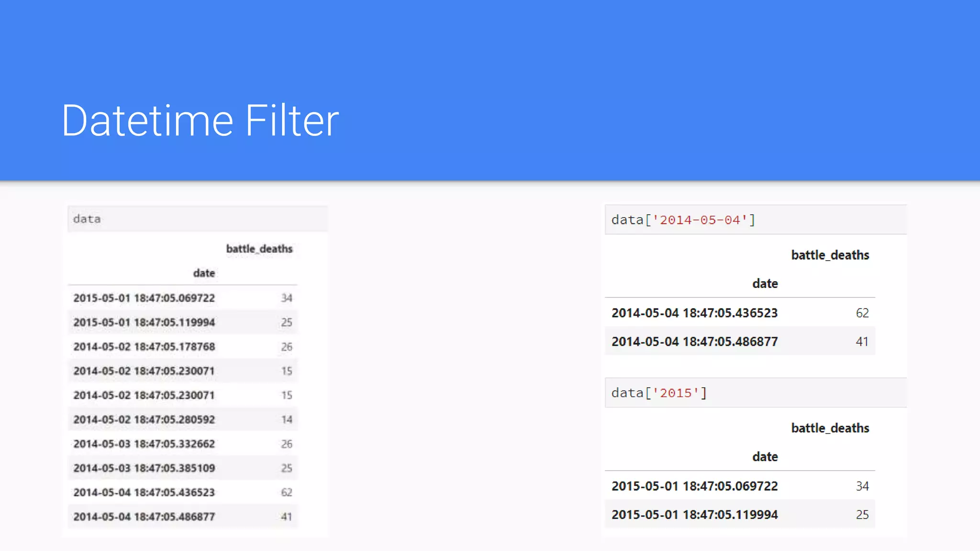This screenshot has height=551, width=980.
Task: Click date label under data['2015'] output
Action: point(765,457)
